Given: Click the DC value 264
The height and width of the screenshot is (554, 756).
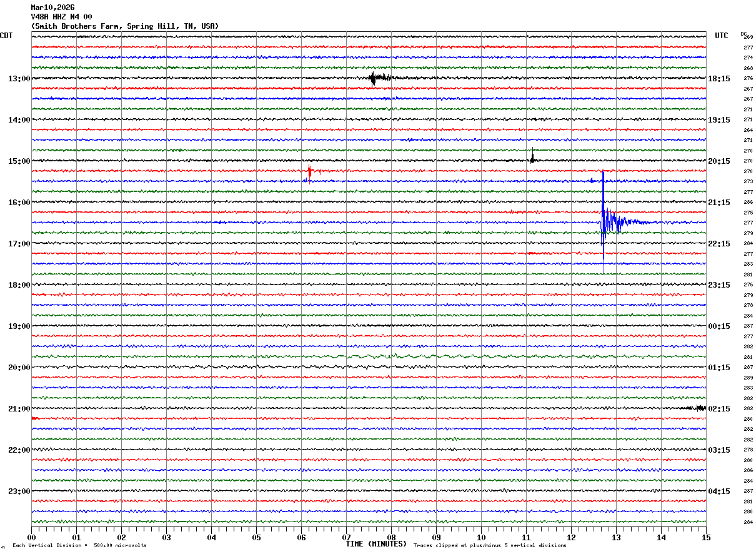Looking at the screenshot, I should (748, 130).
